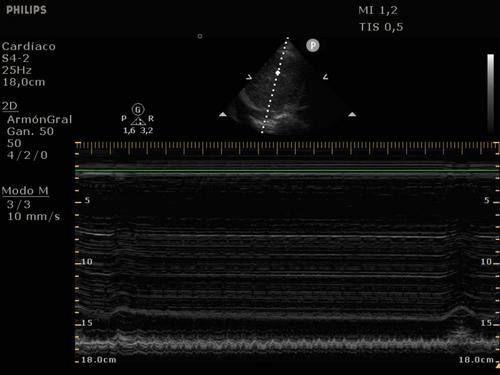500x375 pixels.
Task: Click the 'Gan. 50' gain value
Action: [30, 131]
